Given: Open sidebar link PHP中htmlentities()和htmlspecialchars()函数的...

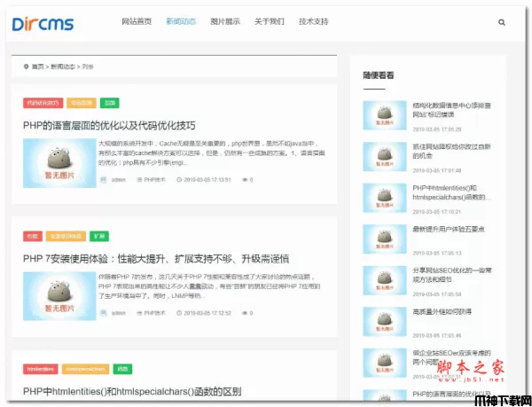Looking at the screenshot, I should pos(451,192).
